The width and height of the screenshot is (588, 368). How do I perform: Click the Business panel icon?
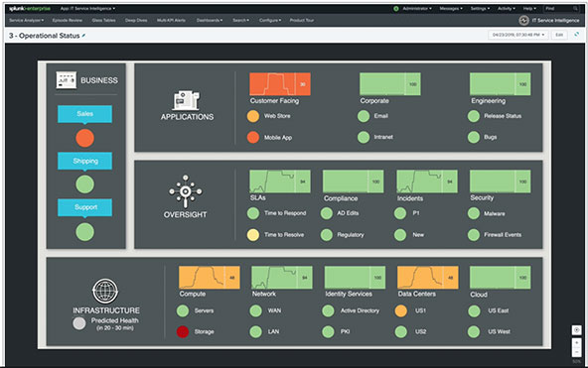(67, 80)
